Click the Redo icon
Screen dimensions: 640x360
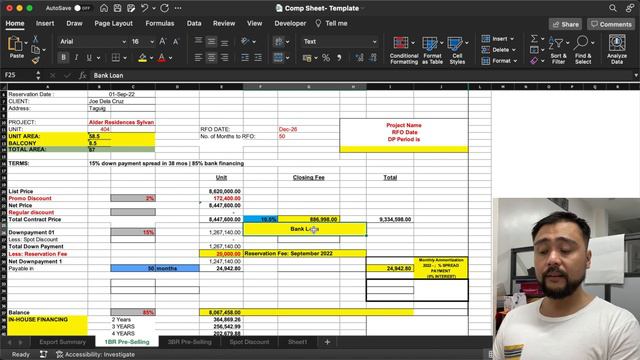point(164,8)
